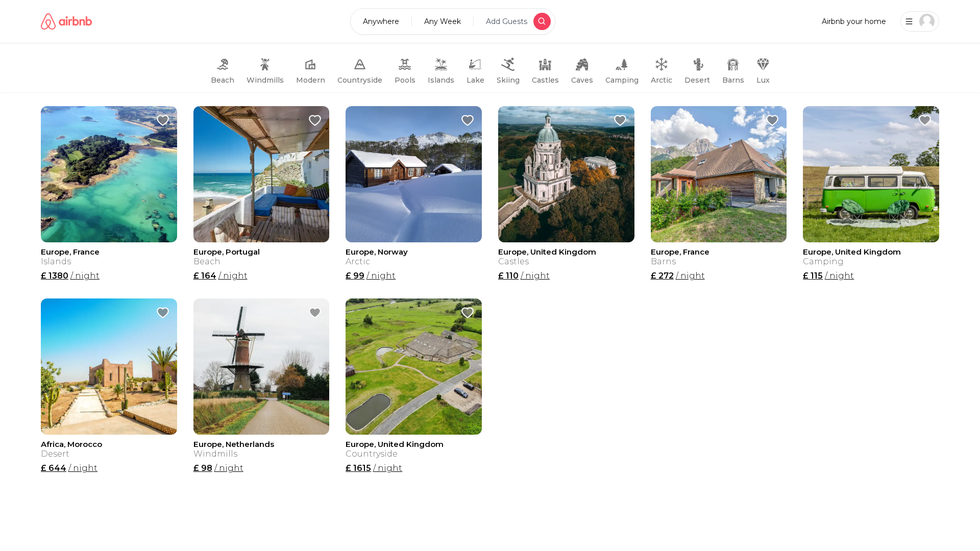Image resolution: width=980 pixels, height=551 pixels.
Task: Click the £ 1615 / night price
Action: click(374, 468)
